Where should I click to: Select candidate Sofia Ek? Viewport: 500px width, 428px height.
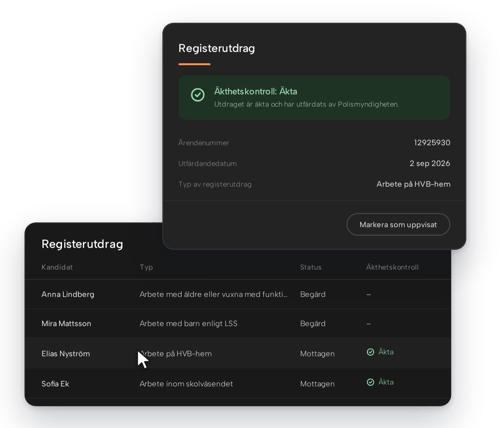click(55, 384)
